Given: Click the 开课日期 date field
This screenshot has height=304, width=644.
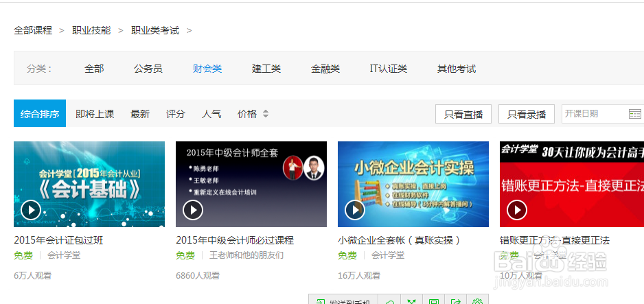Looking at the screenshot, I should (x=603, y=114).
